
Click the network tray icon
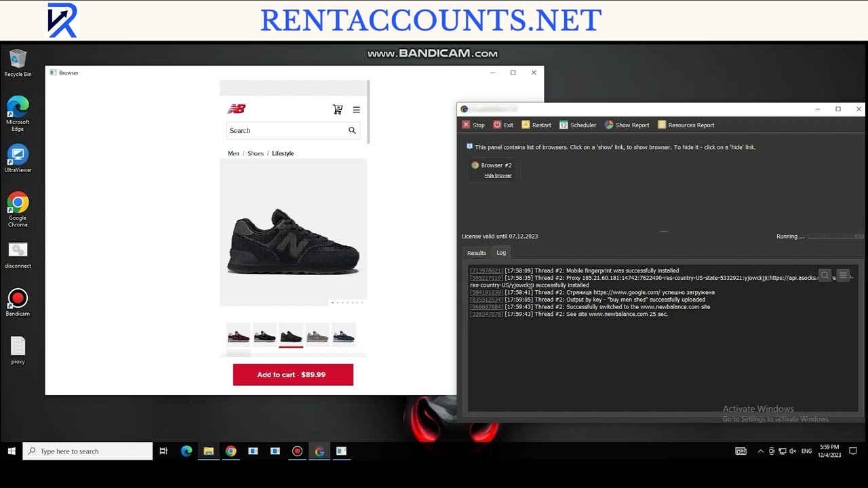(x=782, y=451)
